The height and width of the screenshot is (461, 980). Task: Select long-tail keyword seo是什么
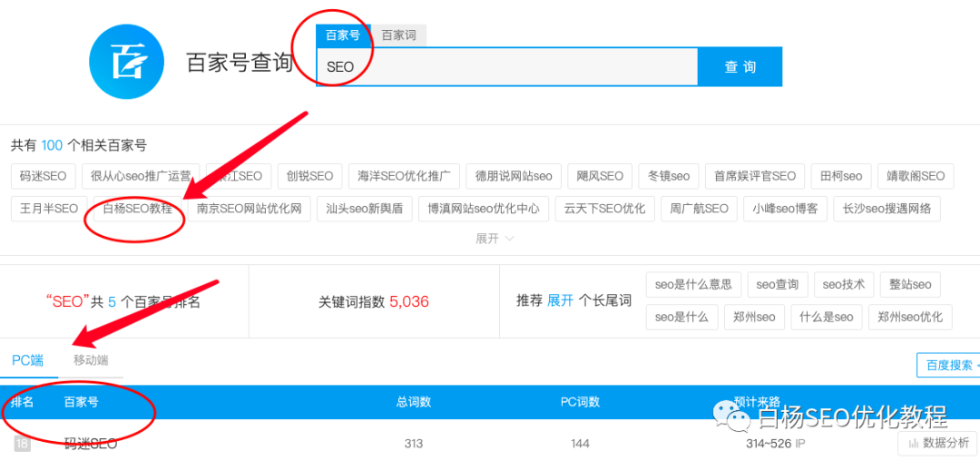(681, 318)
